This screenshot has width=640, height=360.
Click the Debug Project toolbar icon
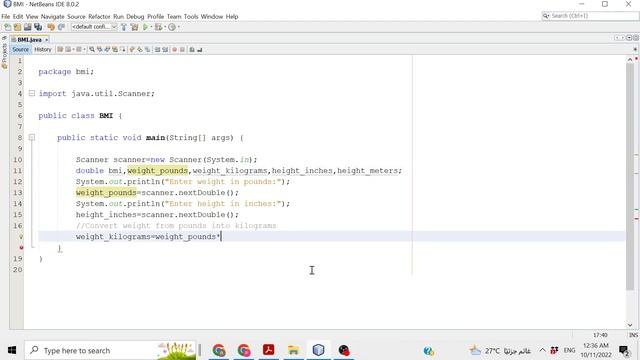pos(158,27)
